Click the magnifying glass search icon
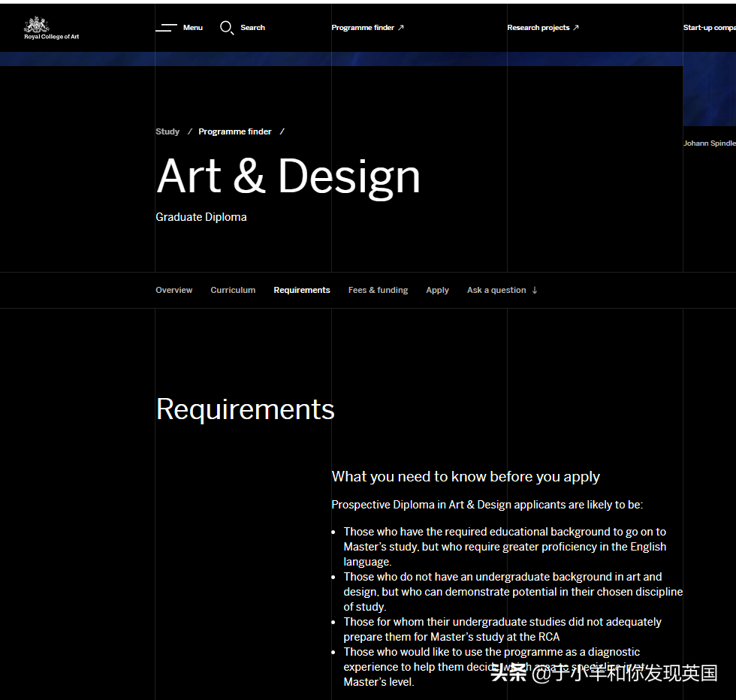 tap(226, 28)
